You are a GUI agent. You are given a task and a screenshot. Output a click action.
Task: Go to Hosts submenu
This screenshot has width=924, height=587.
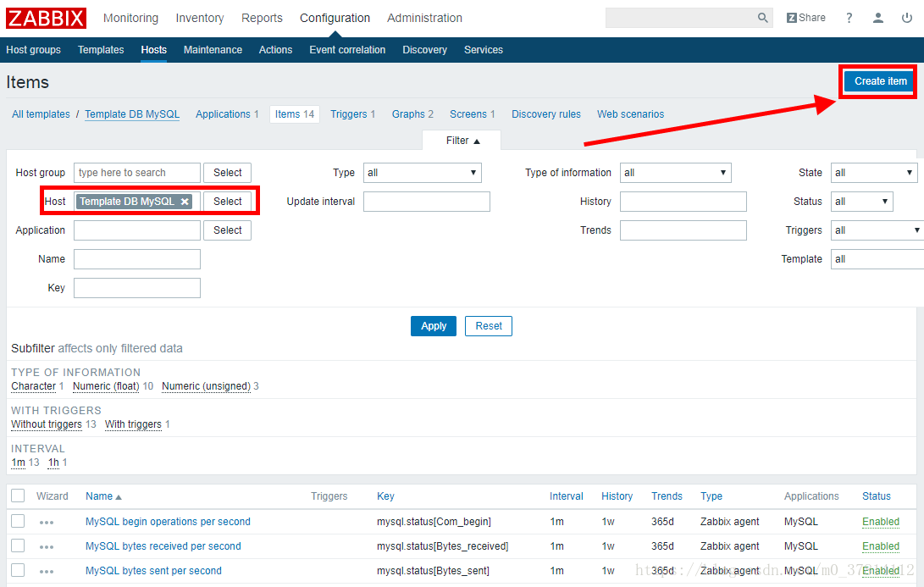coord(154,50)
